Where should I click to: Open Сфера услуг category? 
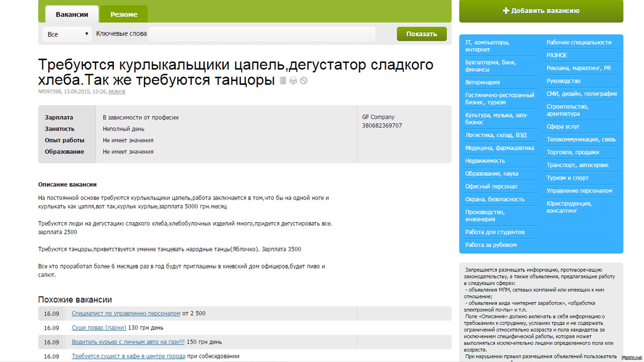click(x=563, y=126)
